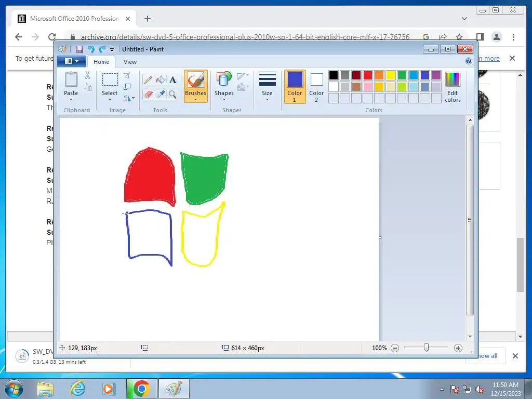Toggle Chrome side panel button
Screen dimensions: 532x399
(480, 37)
